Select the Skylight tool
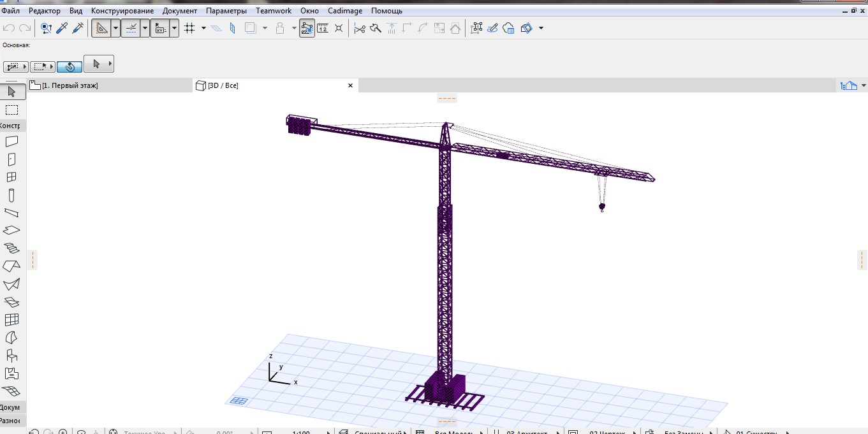This screenshot has height=434, width=868. tap(11, 302)
